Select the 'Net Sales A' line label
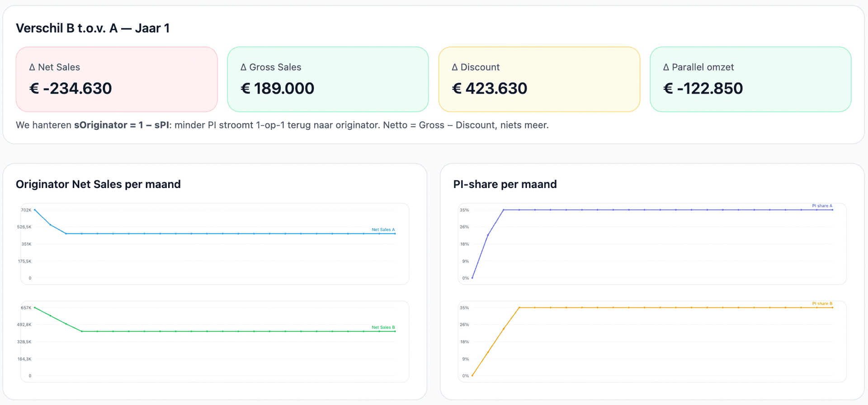The width and height of the screenshot is (868, 405). pyautogui.click(x=383, y=230)
